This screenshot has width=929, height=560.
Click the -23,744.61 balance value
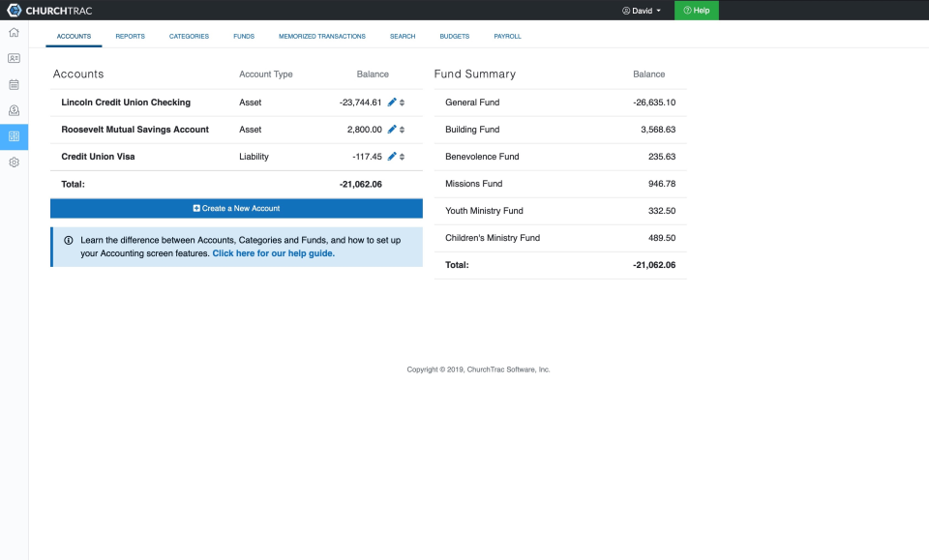[360, 103]
